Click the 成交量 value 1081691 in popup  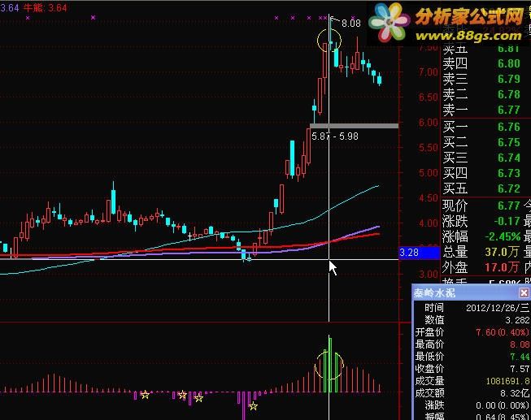click(x=507, y=381)
